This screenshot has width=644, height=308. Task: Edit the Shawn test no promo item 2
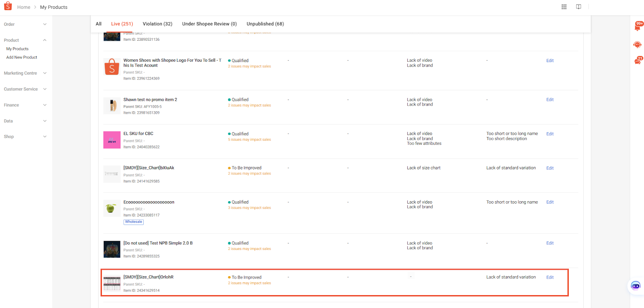coord(550,100)
